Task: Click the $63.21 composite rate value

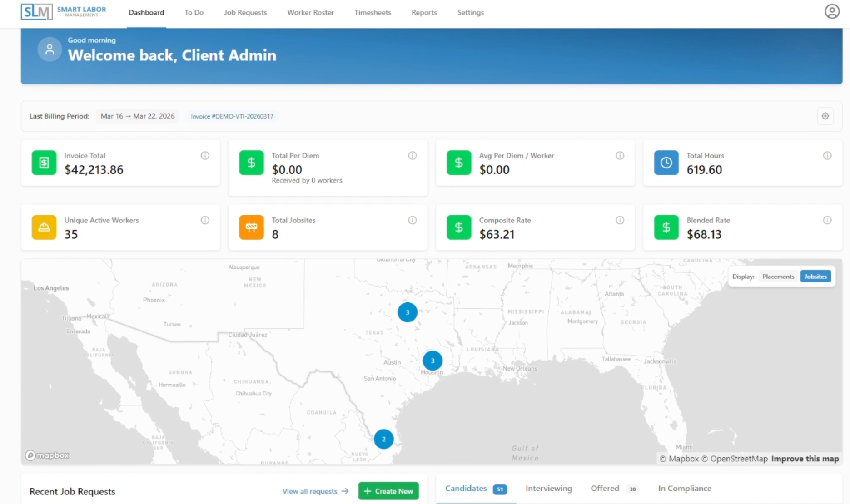Action: pyautogui.click(x=497, y=234)
